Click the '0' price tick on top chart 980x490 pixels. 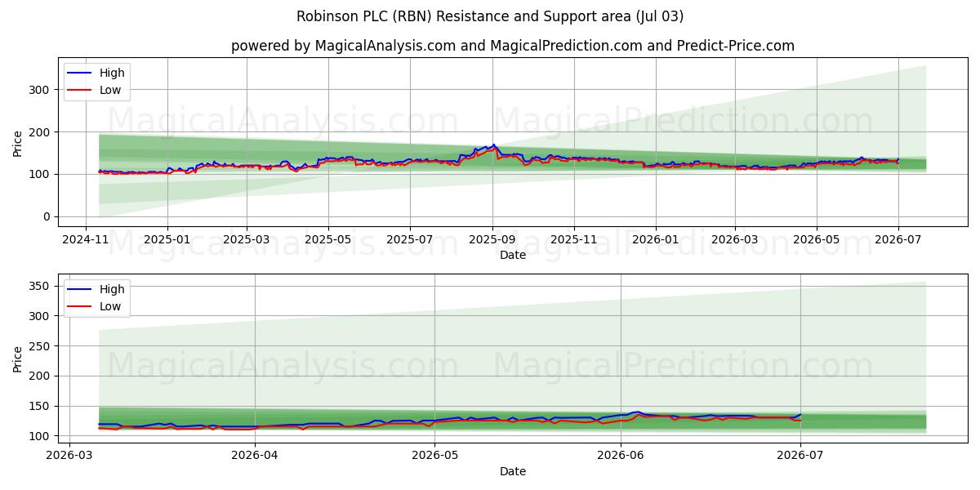tap(46, 217)
